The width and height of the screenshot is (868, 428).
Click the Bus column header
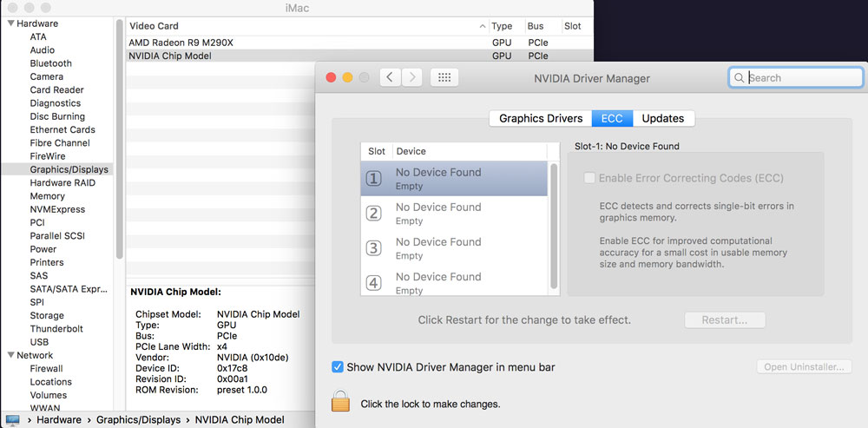[x=536, y=26]
